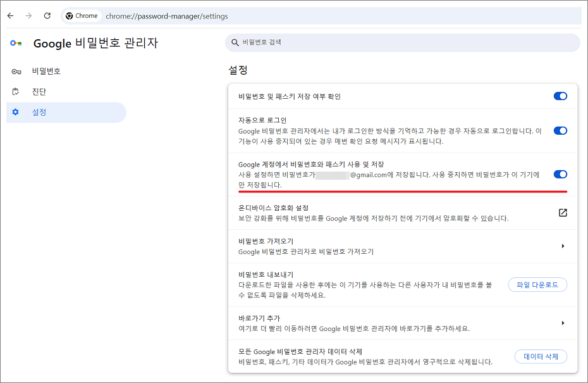Screen dimensions: 588x383
Task: Open the 비밀번호 sidebar item
Action: click(66, 72)
